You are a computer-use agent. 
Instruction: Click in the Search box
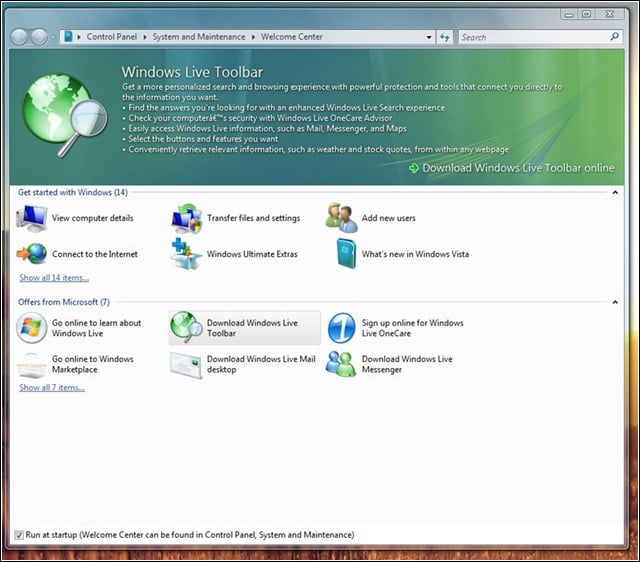click(x=534, y=37)
